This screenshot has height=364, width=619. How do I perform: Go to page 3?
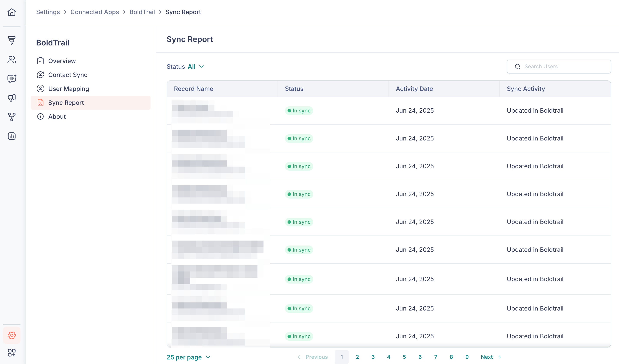tap(373, 357)
